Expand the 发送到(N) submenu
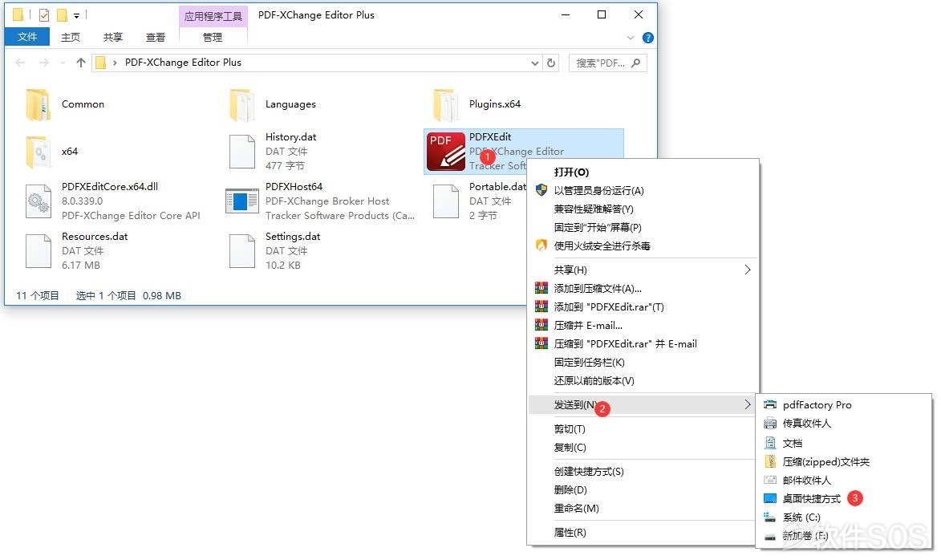The image size is (941, 560). coord(747,404)
